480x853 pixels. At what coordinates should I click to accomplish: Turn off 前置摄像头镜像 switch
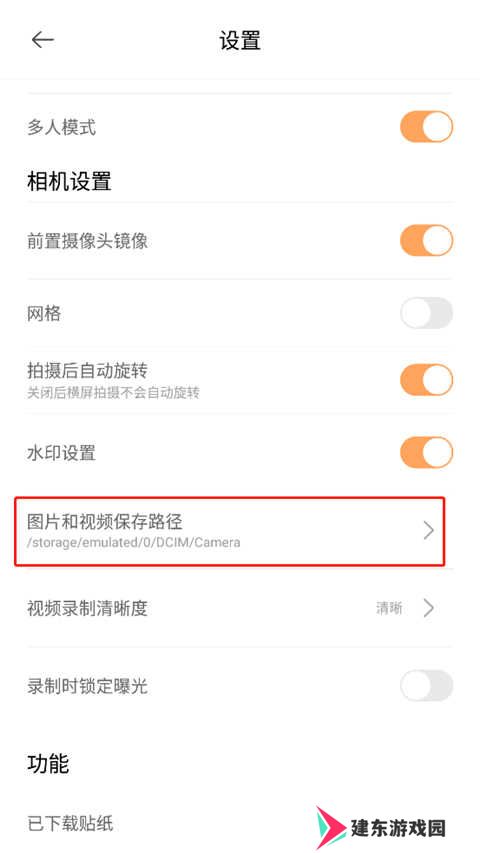[x=427, y=240]
